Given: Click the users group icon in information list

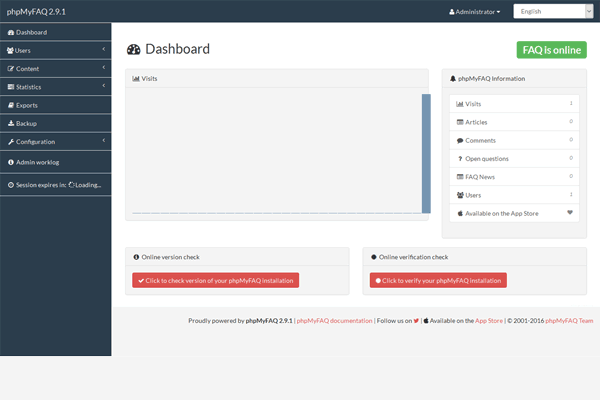Looking at the screenshot, I should 460,195.
